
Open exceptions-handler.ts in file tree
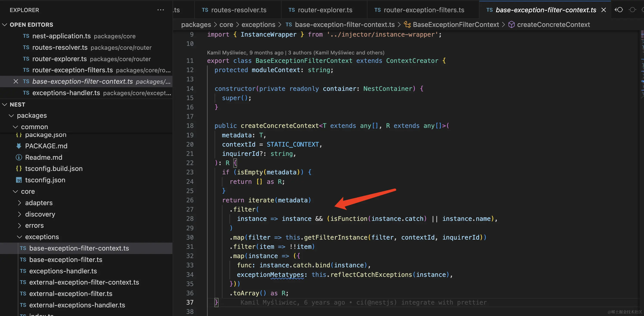(86, 271)
